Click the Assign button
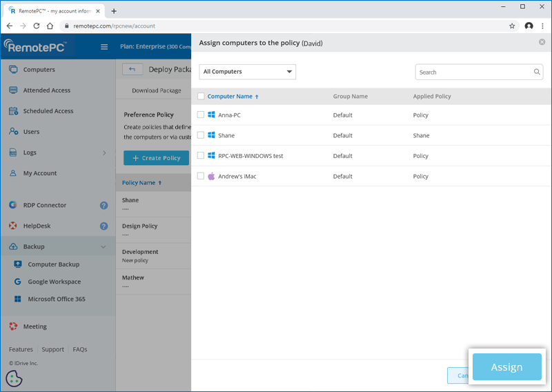 [506, 367]
